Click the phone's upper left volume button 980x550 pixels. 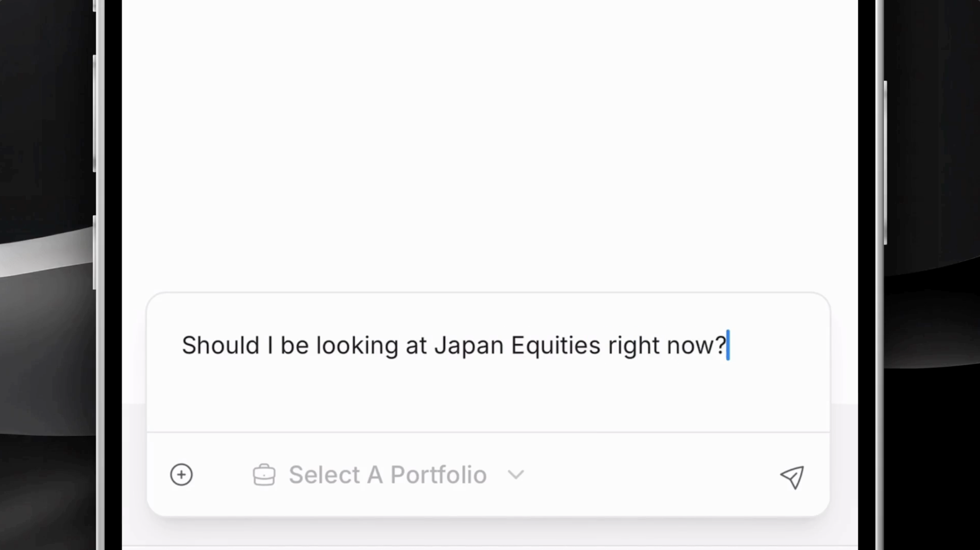[x=94, y=114]
